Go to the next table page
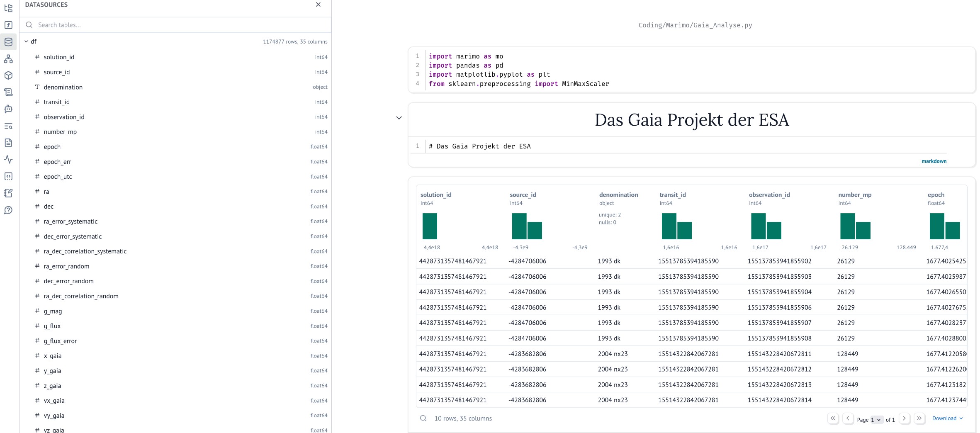The image size is (980, 433). 904,418
